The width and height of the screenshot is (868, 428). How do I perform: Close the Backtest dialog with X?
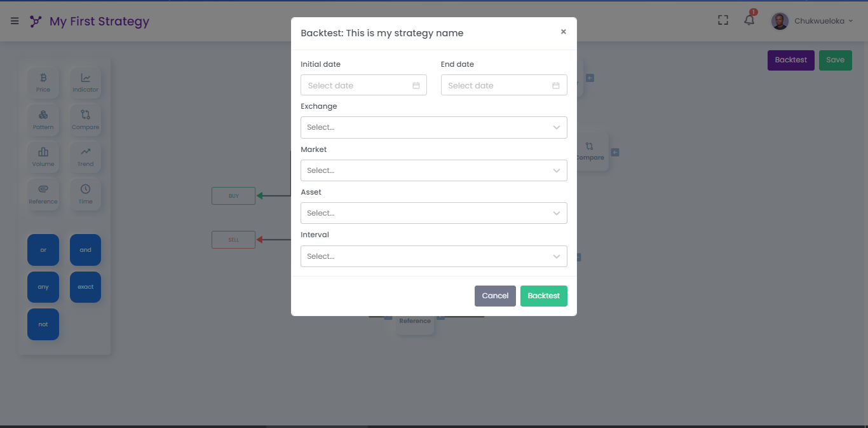pyautogui.click(x=563, y=32)
